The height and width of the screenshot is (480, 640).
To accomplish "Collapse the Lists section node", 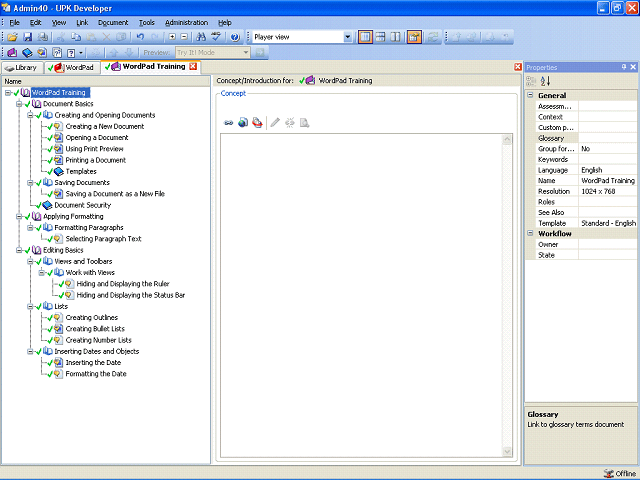I will pyautogui.click(x=30, y=306).
